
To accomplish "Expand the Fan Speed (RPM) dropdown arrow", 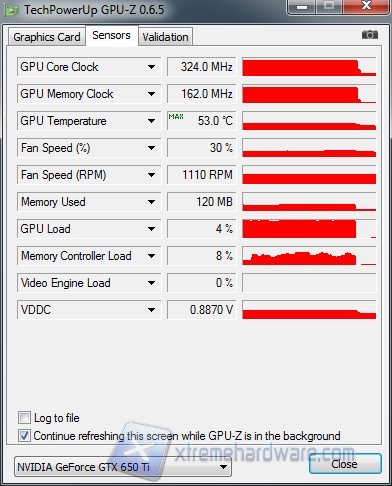I will pos(151,175).
